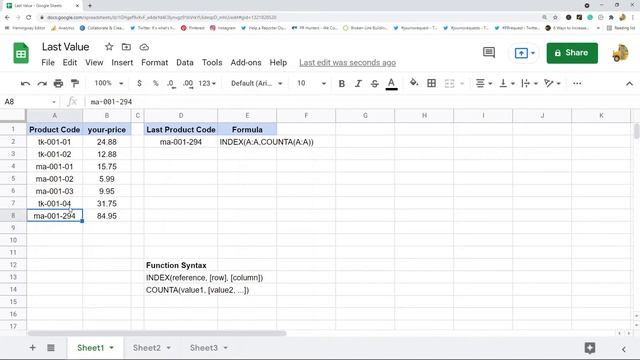Open the File menu
Screen dimensions: 640x360
click(x=48, y=62)
